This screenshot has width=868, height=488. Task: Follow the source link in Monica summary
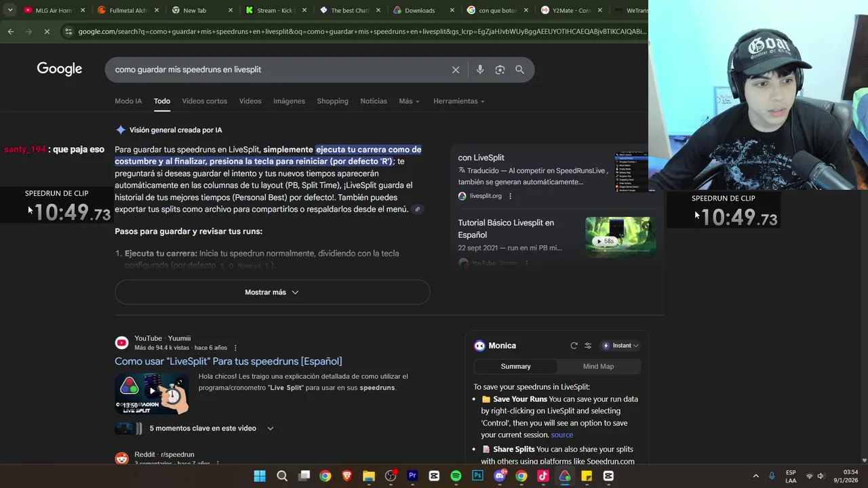click(x=561, y=435)
